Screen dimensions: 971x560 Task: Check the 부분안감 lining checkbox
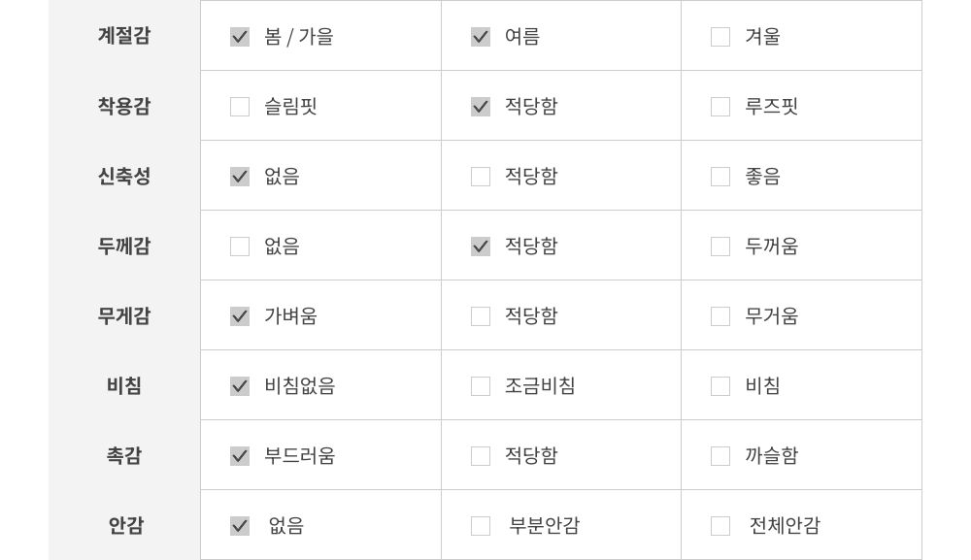click(481, 526)
